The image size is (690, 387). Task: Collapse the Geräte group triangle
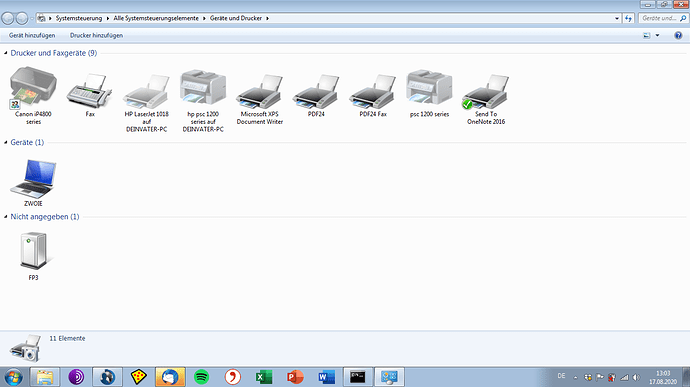coord(6,142)
